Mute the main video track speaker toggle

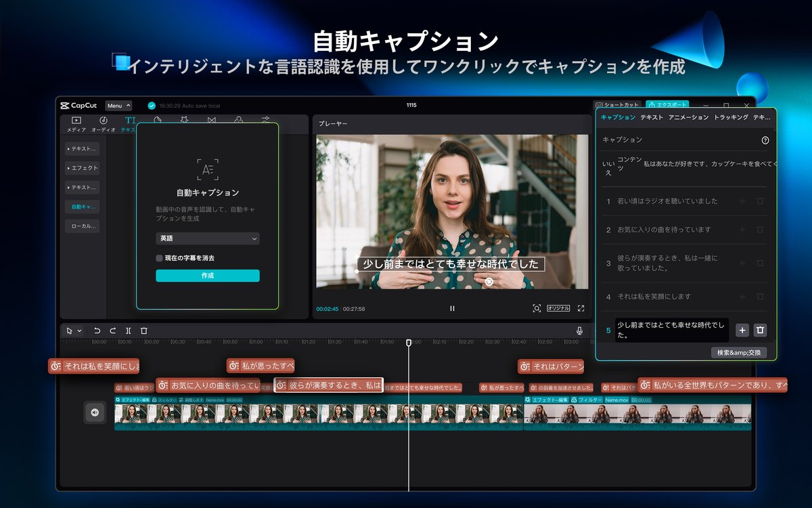tap(95, 412)
